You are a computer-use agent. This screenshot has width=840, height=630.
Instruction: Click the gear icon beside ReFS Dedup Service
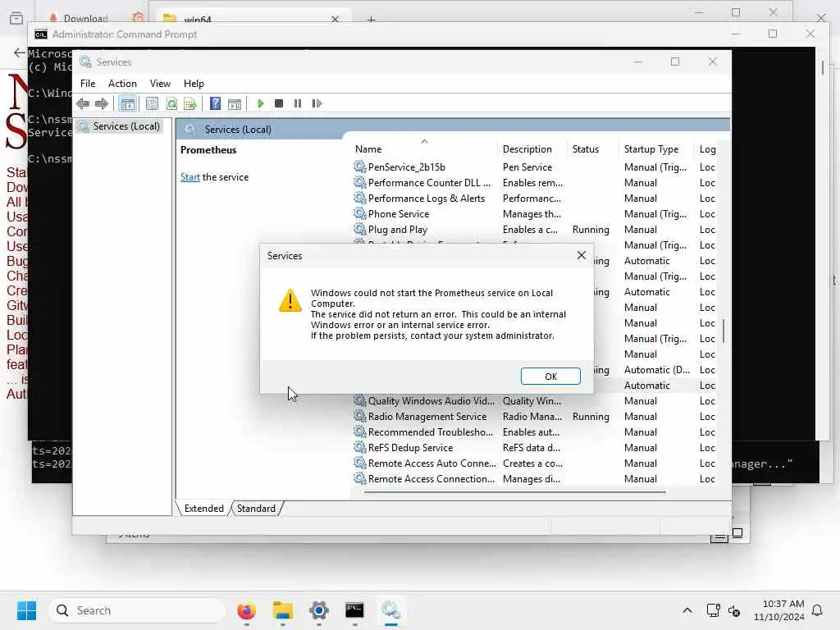click(359, 447)
